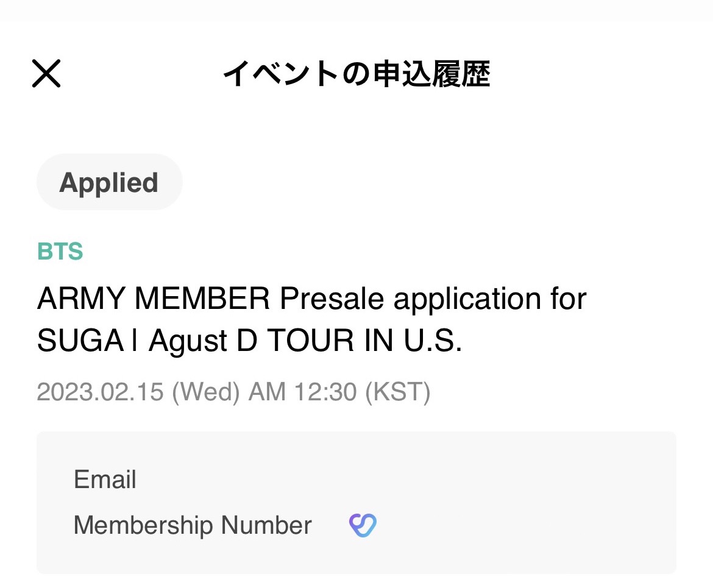
Task: Click the (Wed) weekday text
Action: pyautogui.click(x=206, y=392)
